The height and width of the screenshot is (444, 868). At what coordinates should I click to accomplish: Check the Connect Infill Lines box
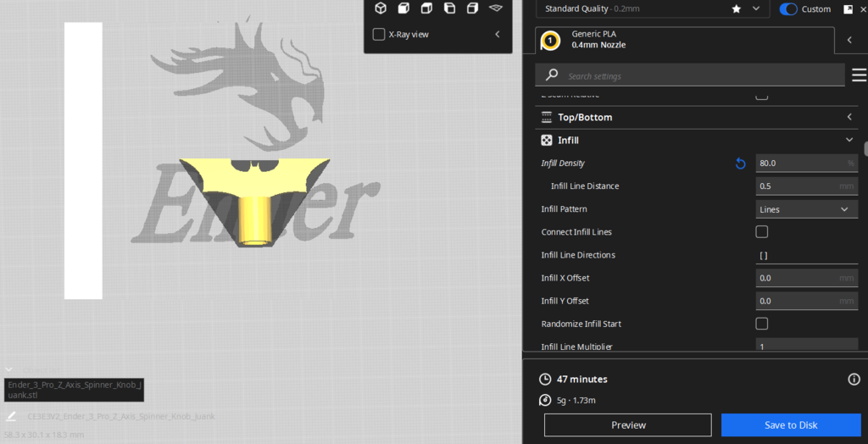[762, 232]
